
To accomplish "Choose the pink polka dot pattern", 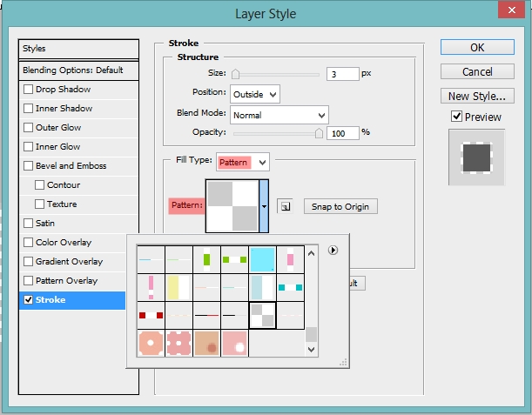I will 178,343.
